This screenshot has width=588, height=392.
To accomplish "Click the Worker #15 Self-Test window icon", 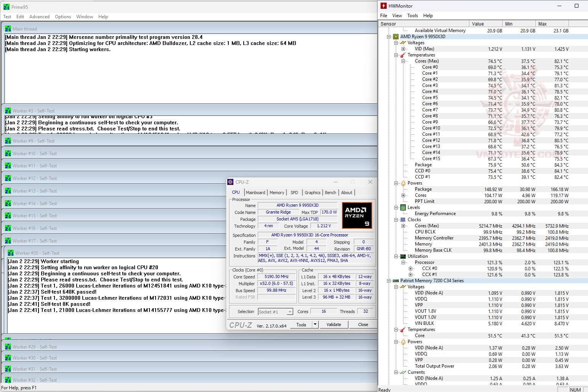I will coord(8,215).
